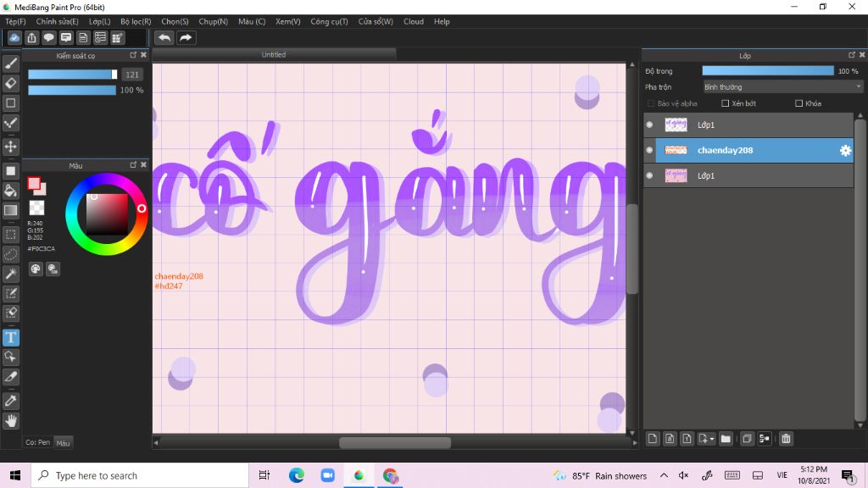Switch to the Cọ: Pen tab
This screenshot has width=868, height=488.
tap(37, 442)
